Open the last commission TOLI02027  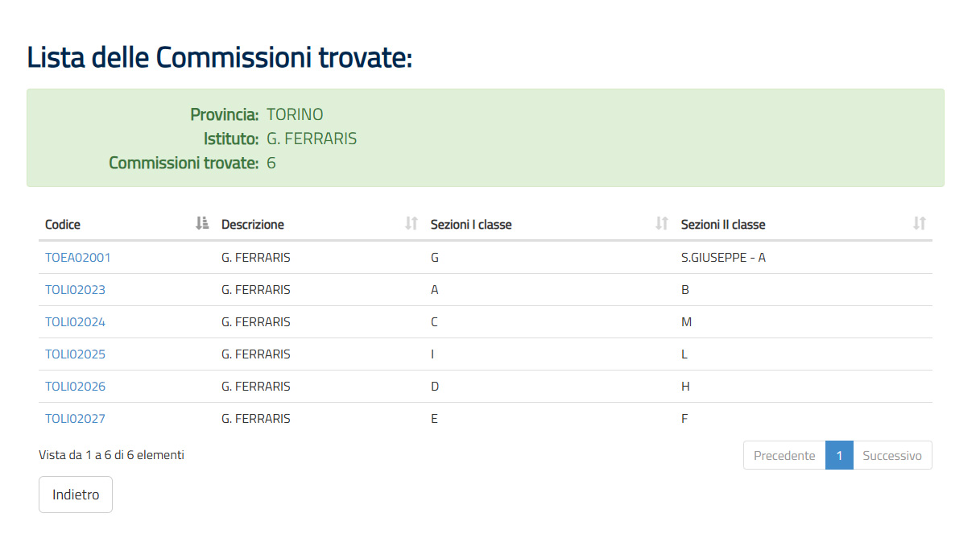[x=75, y=418]
